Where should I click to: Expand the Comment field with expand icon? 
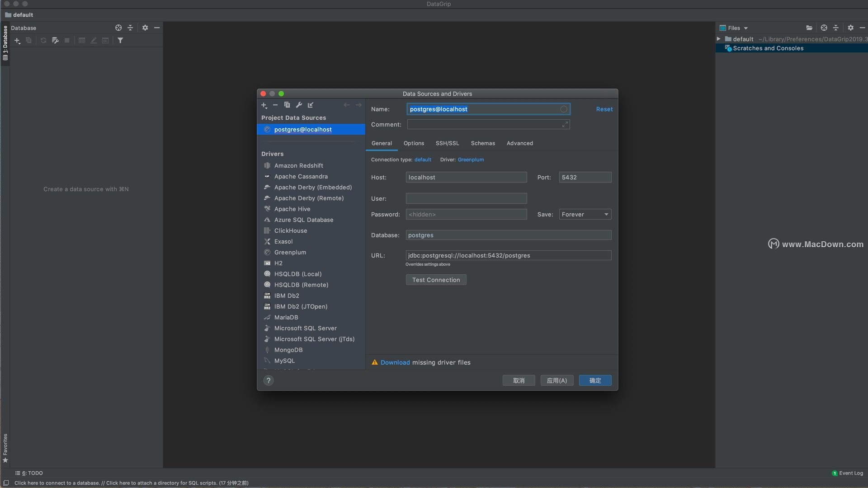click(x=565, y=125)
